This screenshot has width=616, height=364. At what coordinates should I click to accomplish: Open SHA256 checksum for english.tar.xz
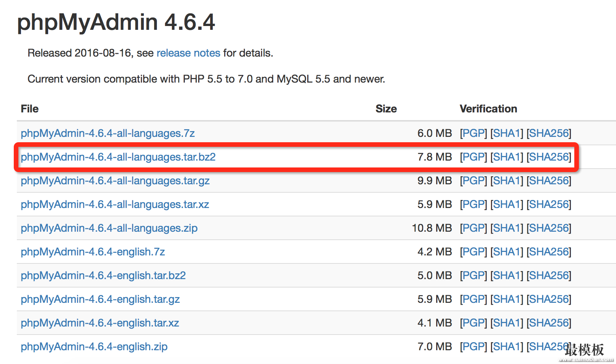(549, 323)
